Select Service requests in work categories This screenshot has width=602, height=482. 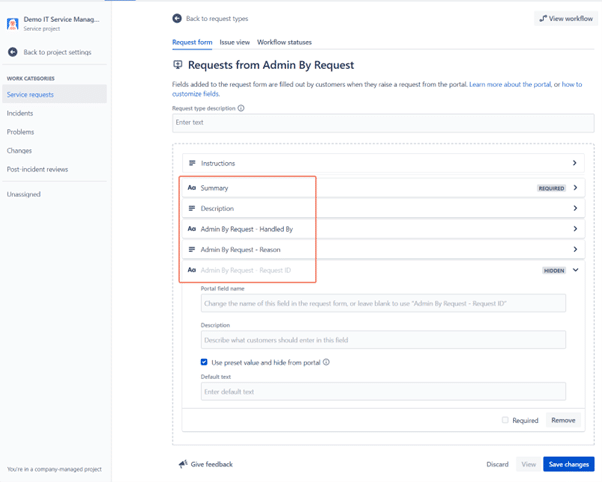(55, 94)
